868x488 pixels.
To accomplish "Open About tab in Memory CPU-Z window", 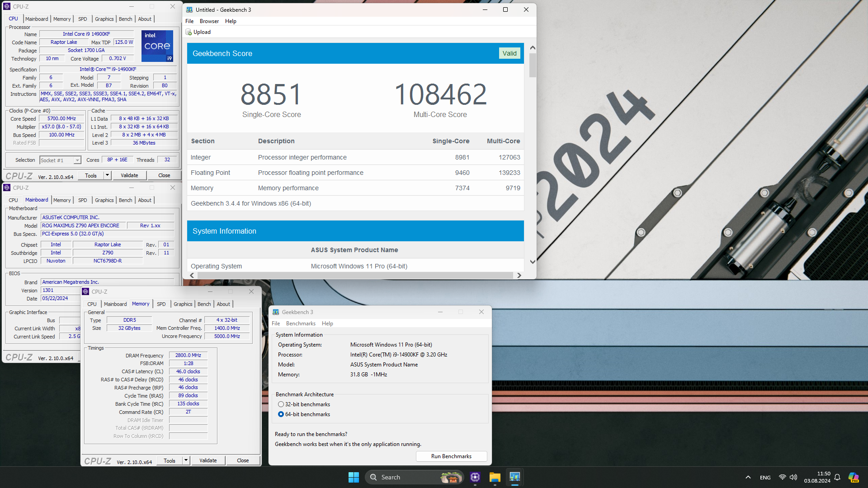I will click(223, 304).
